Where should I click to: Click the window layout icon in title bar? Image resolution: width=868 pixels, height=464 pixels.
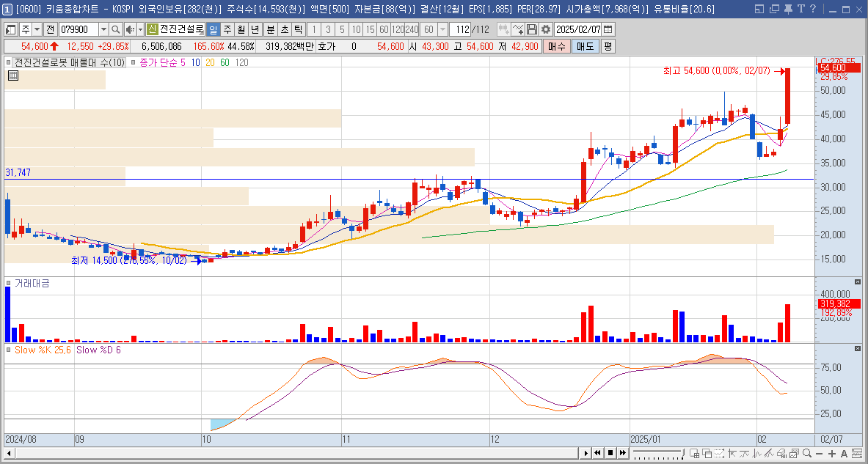(760, 8)
